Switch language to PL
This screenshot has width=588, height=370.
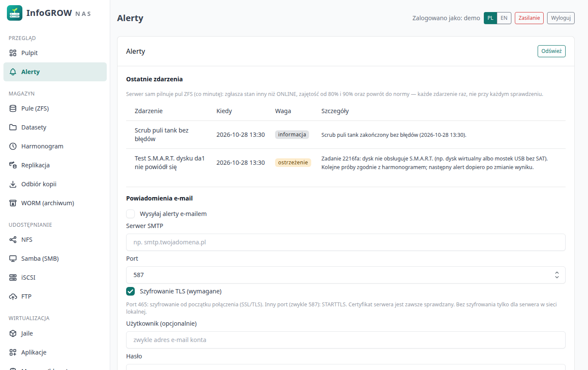(x=490, y=18)
